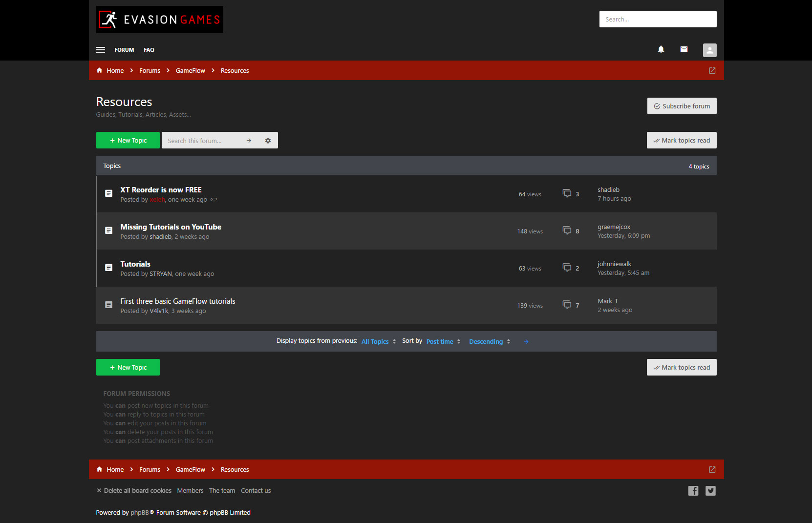Open the notifications bell
The image size is (812, 523).
coord(661,49)
